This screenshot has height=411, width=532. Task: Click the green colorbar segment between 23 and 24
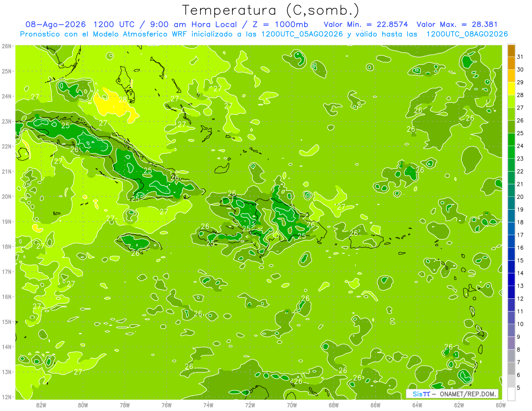click(x=511, y=152)
